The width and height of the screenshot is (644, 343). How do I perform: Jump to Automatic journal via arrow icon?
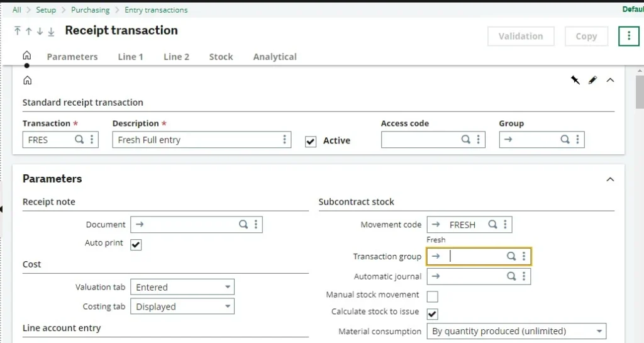(x=436, y=276)
